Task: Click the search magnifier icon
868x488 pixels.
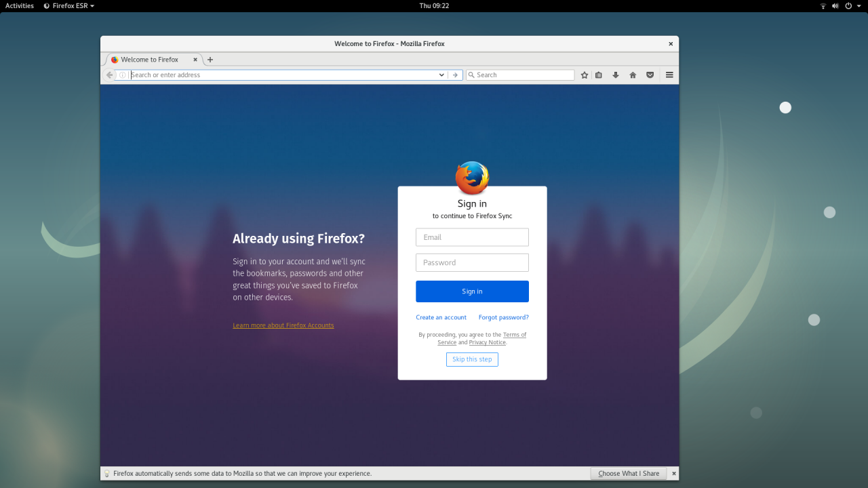Action: (471, 75)
